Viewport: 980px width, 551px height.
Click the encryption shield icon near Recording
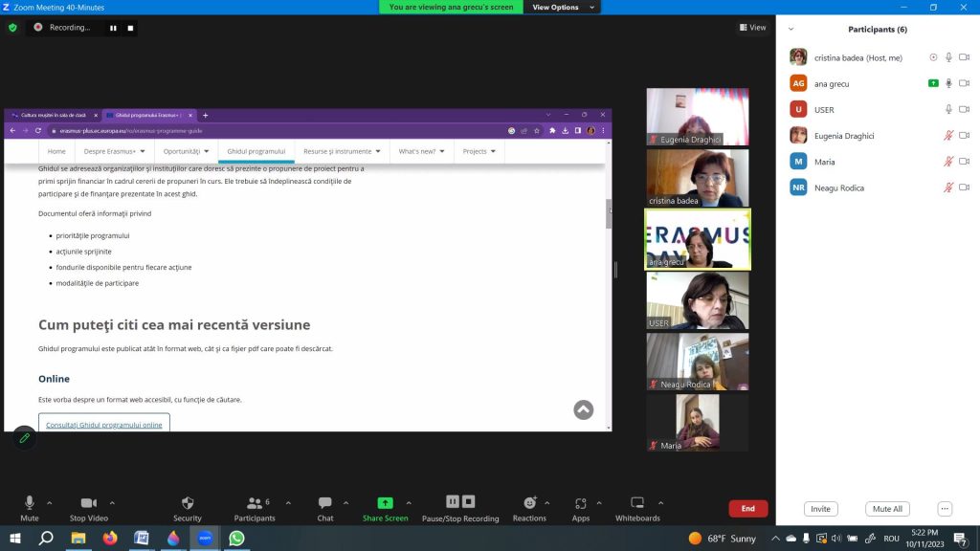[x=12, y=28]
